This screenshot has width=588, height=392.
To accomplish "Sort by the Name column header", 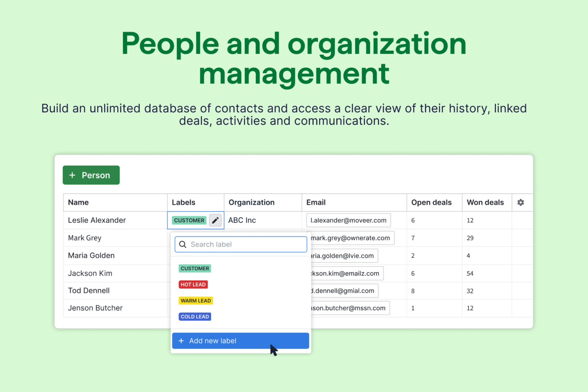I will point(78,203).
